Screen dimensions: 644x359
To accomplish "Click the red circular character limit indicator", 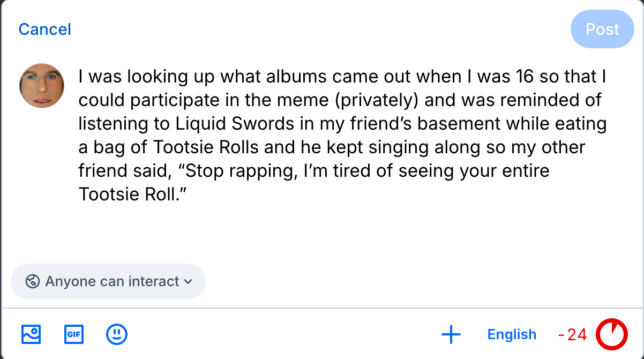I will 612,334.
